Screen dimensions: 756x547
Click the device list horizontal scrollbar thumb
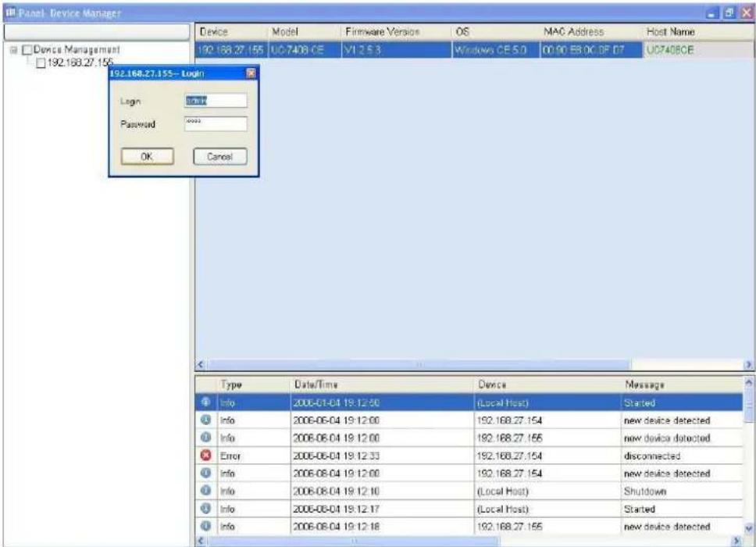(419, 365)
